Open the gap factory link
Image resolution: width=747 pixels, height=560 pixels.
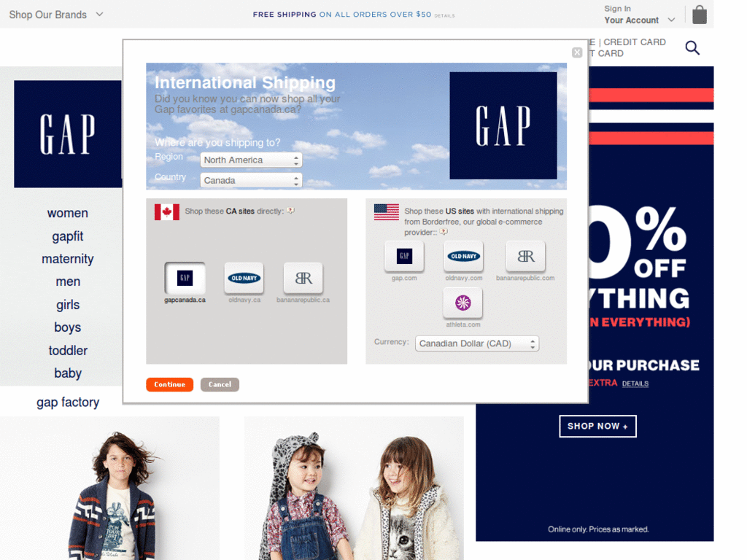(68, 402)
